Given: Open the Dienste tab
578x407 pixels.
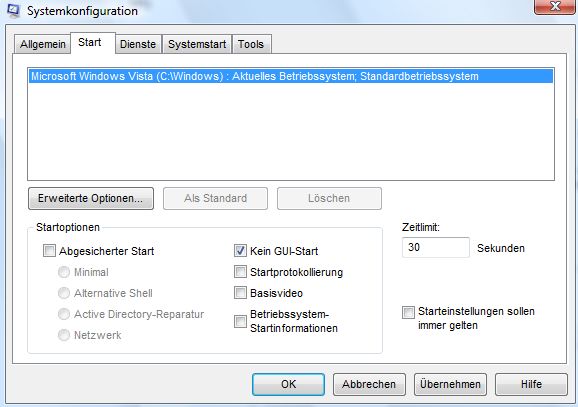Looking at the screenshot, I should 138,44.
